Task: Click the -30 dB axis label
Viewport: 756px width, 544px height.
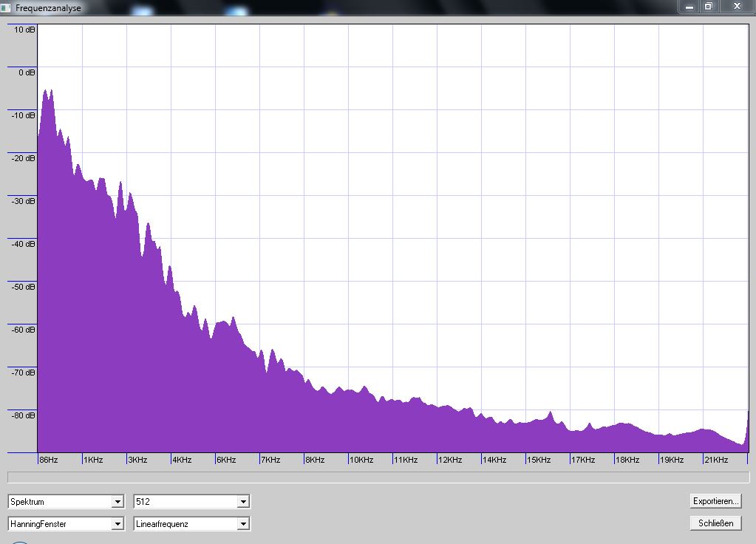Action: point(24,202)
